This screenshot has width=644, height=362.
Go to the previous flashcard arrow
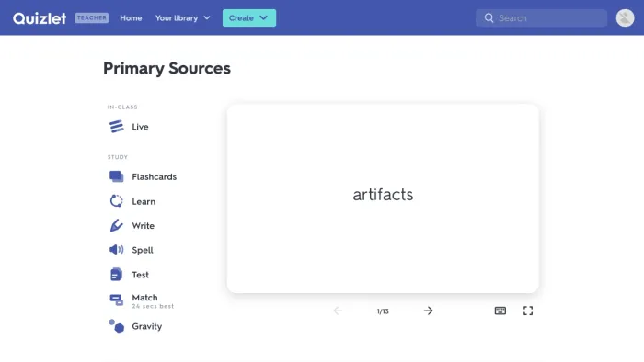(338, 311)
